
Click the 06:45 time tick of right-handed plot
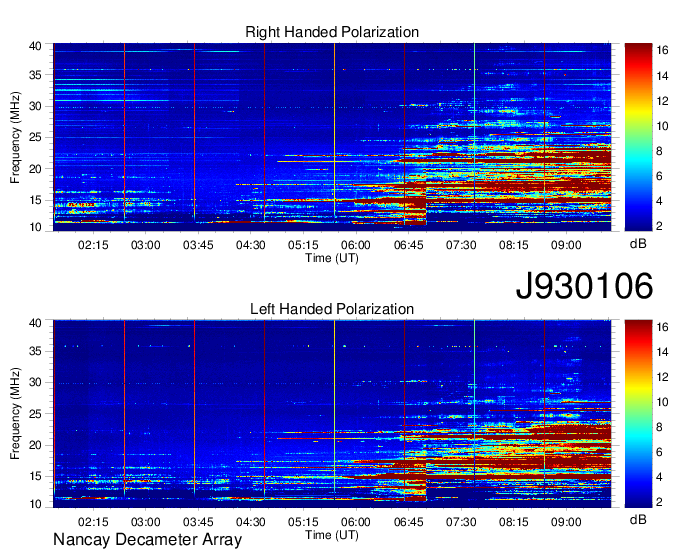click(x=409, y=245)
